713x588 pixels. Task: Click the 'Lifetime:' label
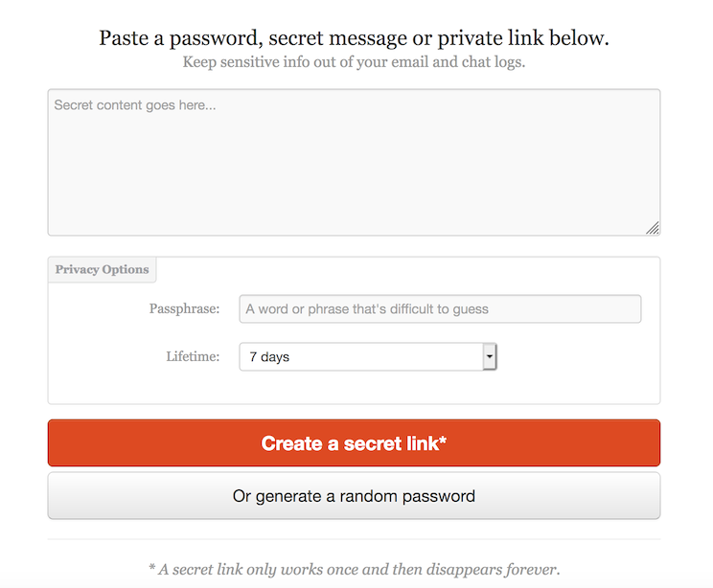coord(193,356)
